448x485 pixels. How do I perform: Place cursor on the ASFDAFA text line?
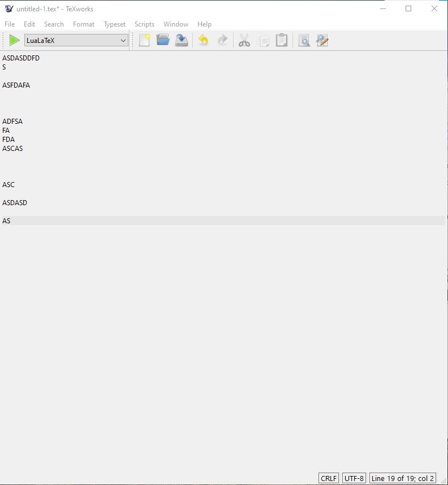16,85
